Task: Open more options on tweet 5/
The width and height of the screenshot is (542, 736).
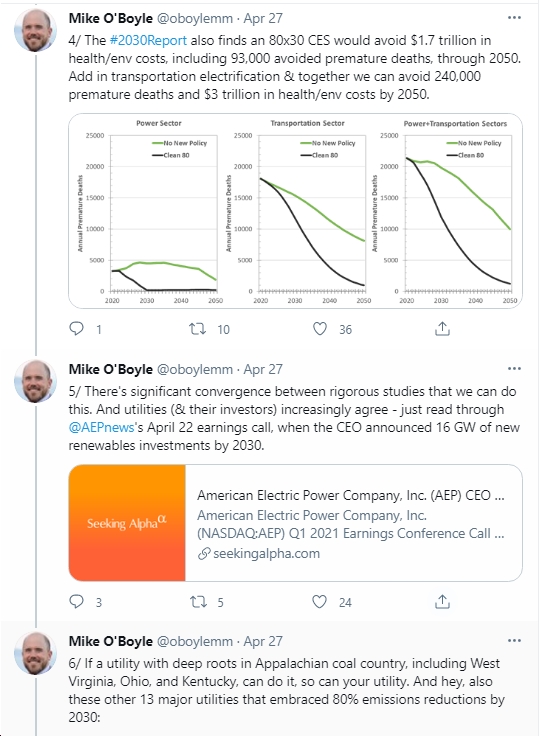Action: (514, 368)
